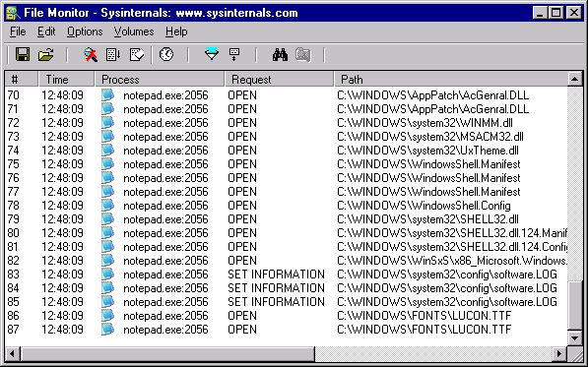The image size is (588, 367).
Task: Toggle the clock time format icon
Action: [166, 55]
